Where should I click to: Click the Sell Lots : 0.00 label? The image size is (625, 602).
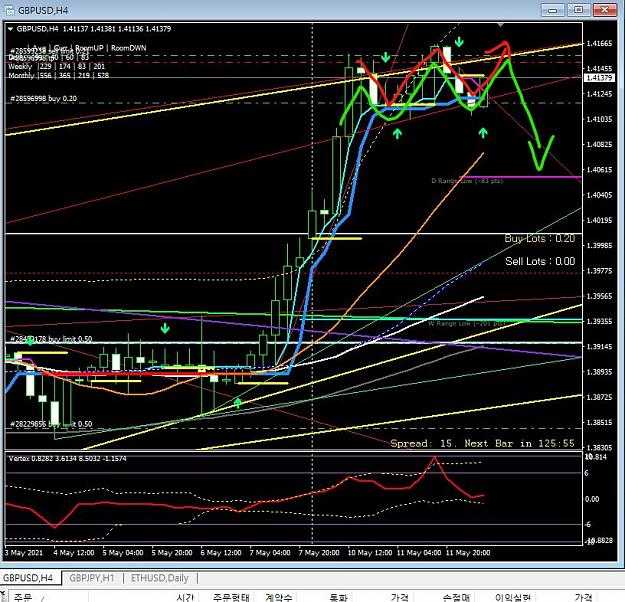pyautogui.click(x=540, y=262)
